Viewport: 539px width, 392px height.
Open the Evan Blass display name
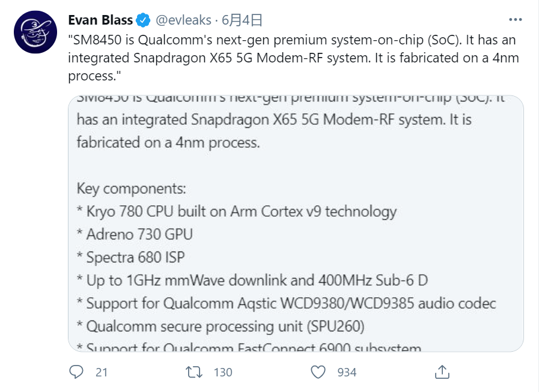pyautogui.click(x=100, y=20)
